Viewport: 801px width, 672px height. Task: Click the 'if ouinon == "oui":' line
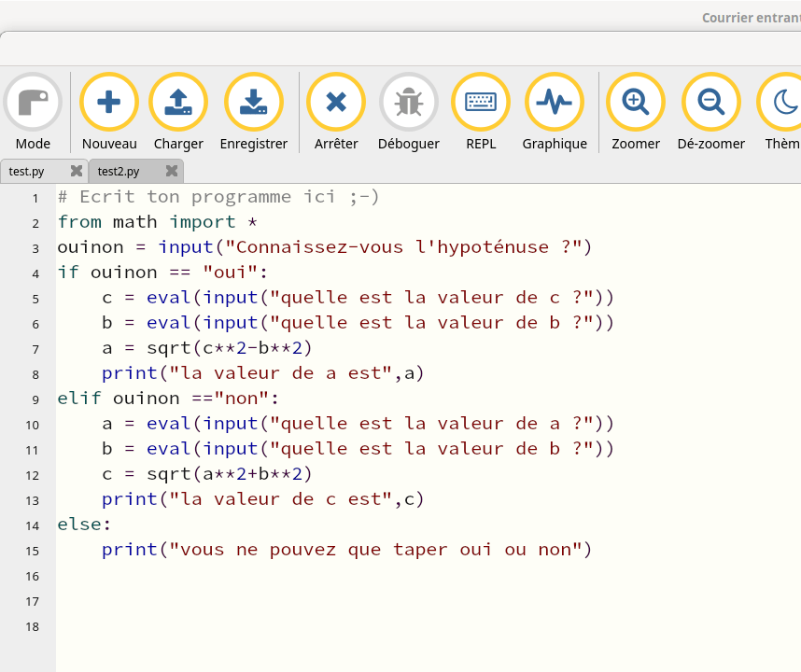[x=162, y=273]
